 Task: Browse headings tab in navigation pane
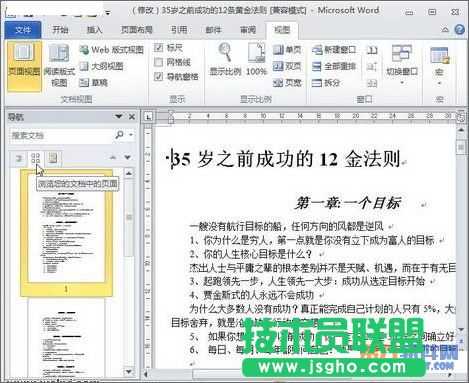tap(19, 158)
